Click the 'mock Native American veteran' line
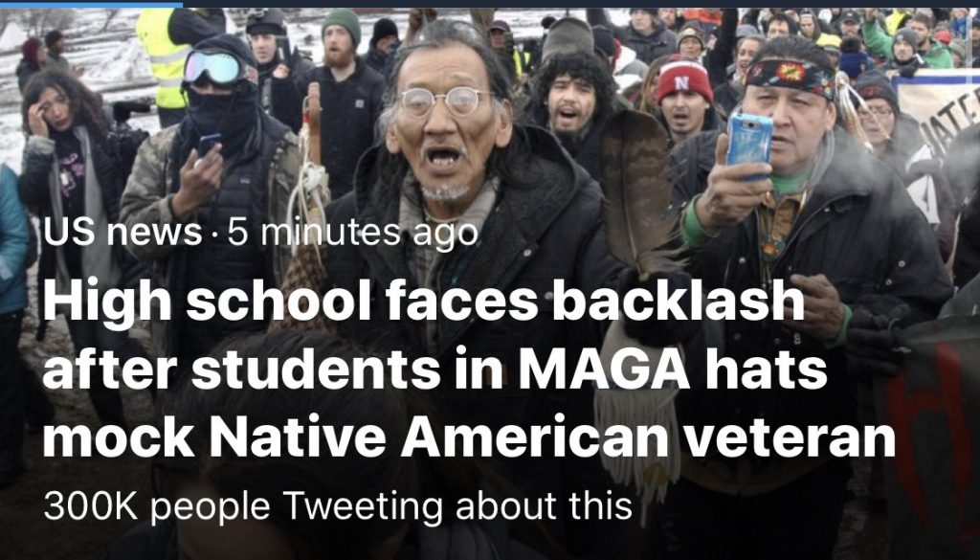This screenshot has height=560, width=980. coord(469,437)
